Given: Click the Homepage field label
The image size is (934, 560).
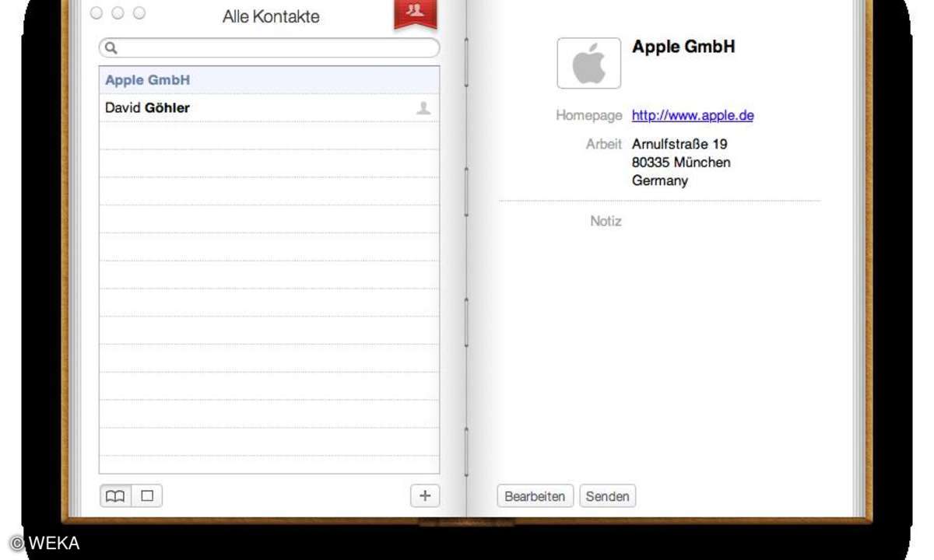Looking at the screenshot, I should pos(588,115).
